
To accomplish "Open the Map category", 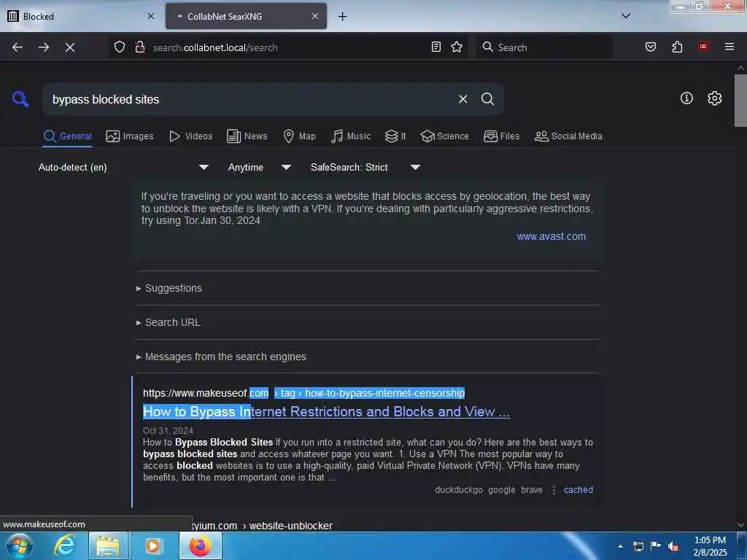I will point(299,136).
